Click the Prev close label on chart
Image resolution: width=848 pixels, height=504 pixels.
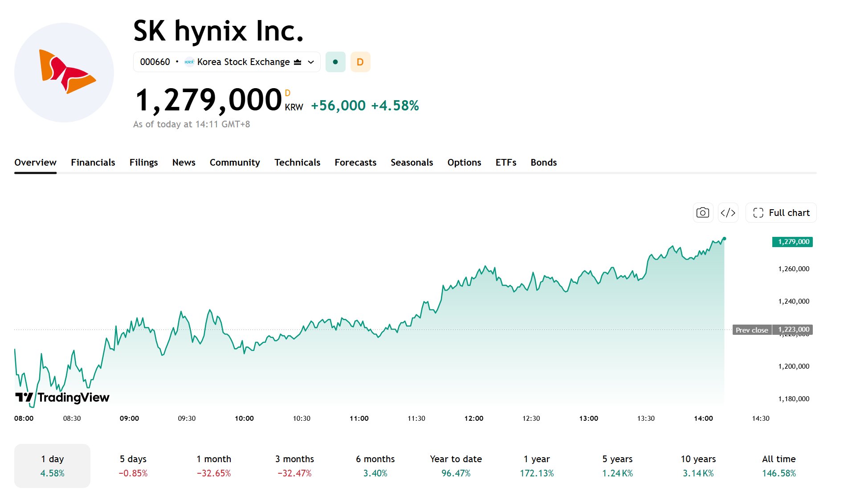click(752, 330)
